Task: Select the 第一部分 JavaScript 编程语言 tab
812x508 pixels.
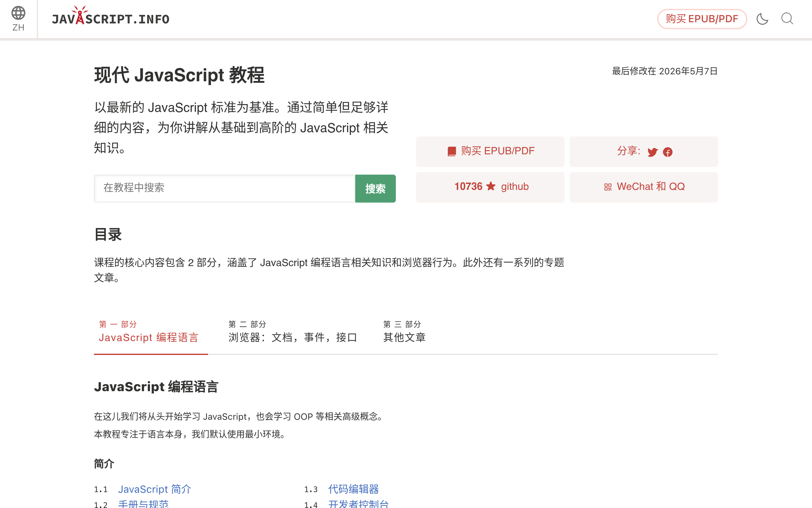Action: [151, 331]
